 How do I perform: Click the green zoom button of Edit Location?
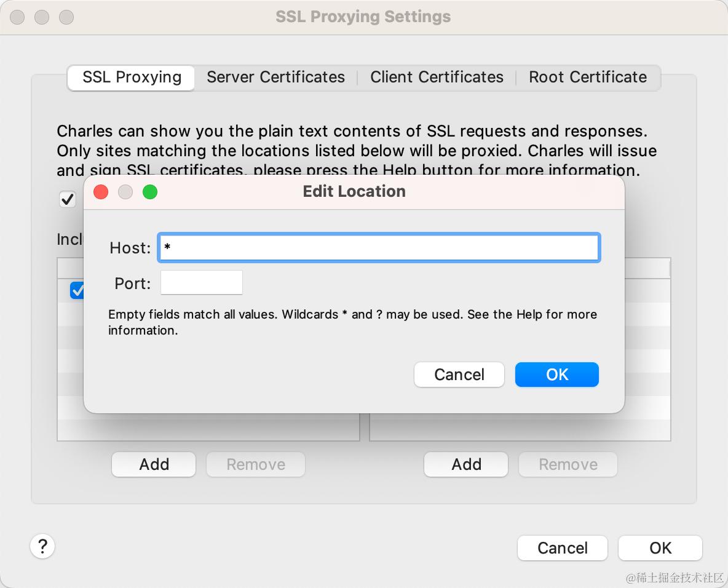coord(150,192)
